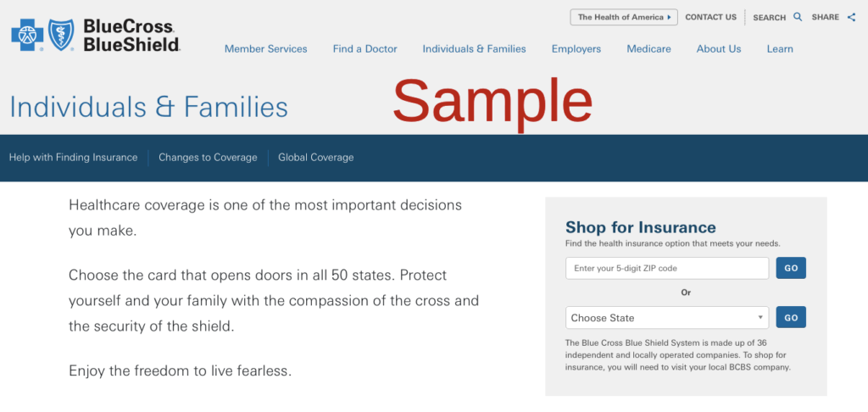Open the Global Coverage tab
Image resolution: width=868 pixels, height=412 pixels.
pyautogui.click(x=315, y=158)
